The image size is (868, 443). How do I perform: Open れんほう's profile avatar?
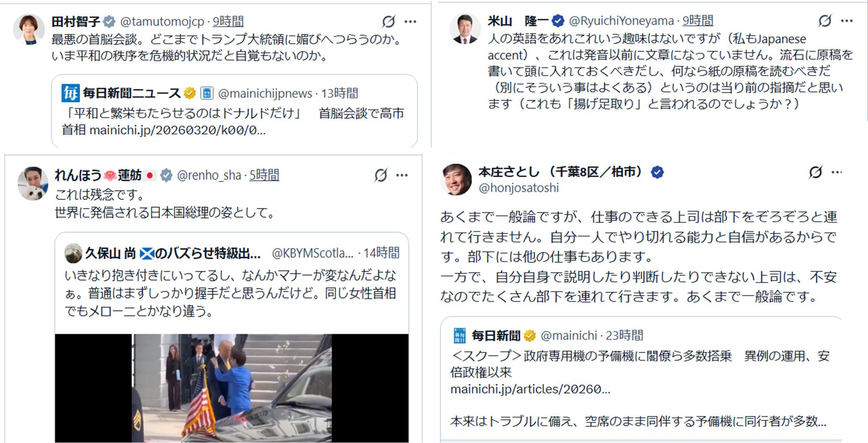33,183
